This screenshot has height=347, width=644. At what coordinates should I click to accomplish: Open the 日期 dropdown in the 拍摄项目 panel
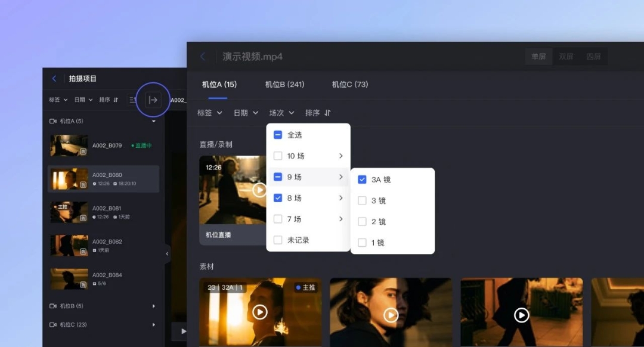[83, 100]
